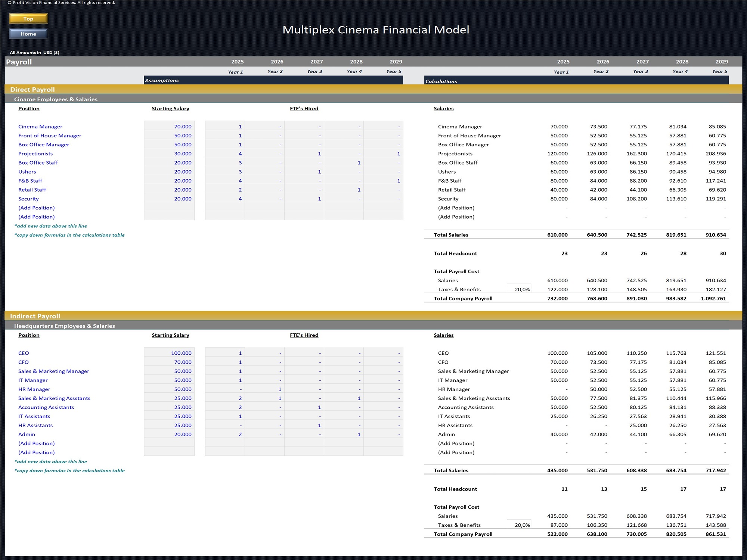Select Multiplex Cinema Financial Model title

click(376, 30)
